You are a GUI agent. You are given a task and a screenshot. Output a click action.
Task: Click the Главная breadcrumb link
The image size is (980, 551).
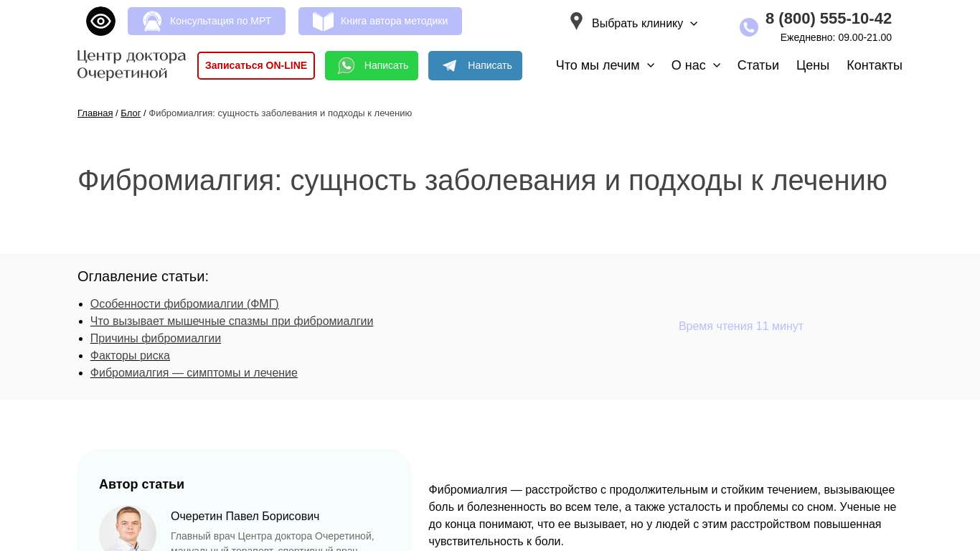95,113
